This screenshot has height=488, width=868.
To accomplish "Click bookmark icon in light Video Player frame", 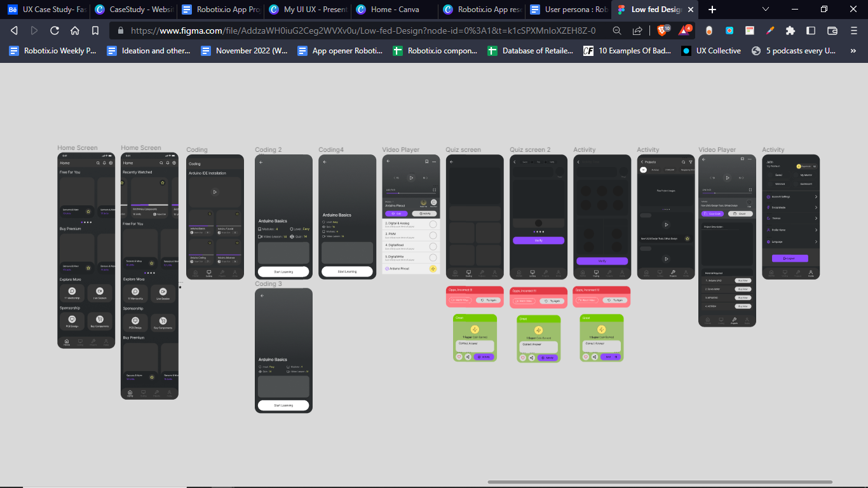I will 427,161.
